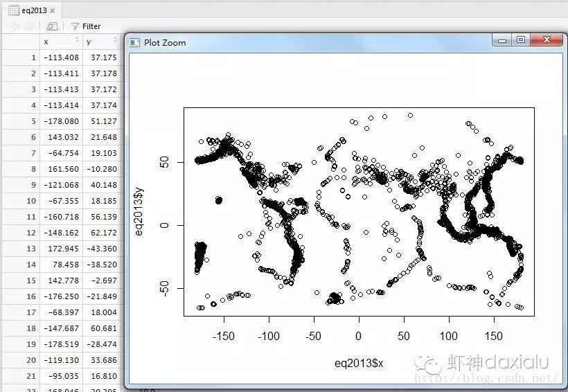The height and width of the screenshot is (392, 568).
Task: Select cell value -21.849 in row 16
Action: (x=102, y=296)
